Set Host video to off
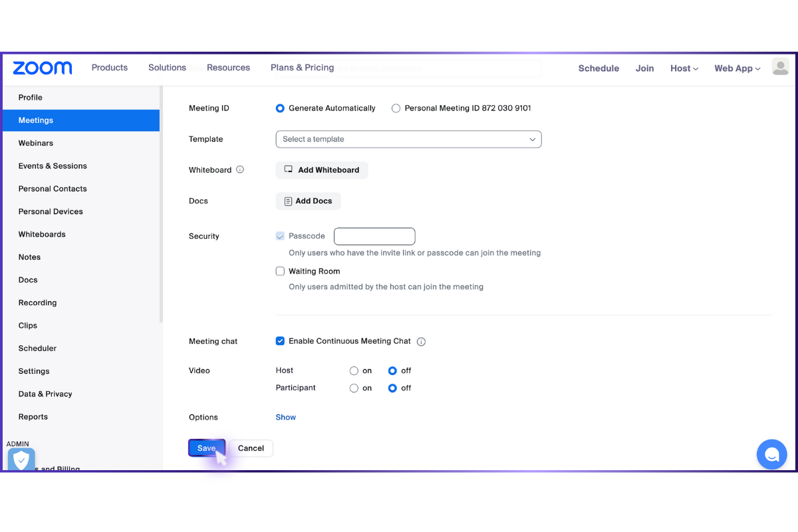This screenshot has height=532, width=798. point(392,371)
